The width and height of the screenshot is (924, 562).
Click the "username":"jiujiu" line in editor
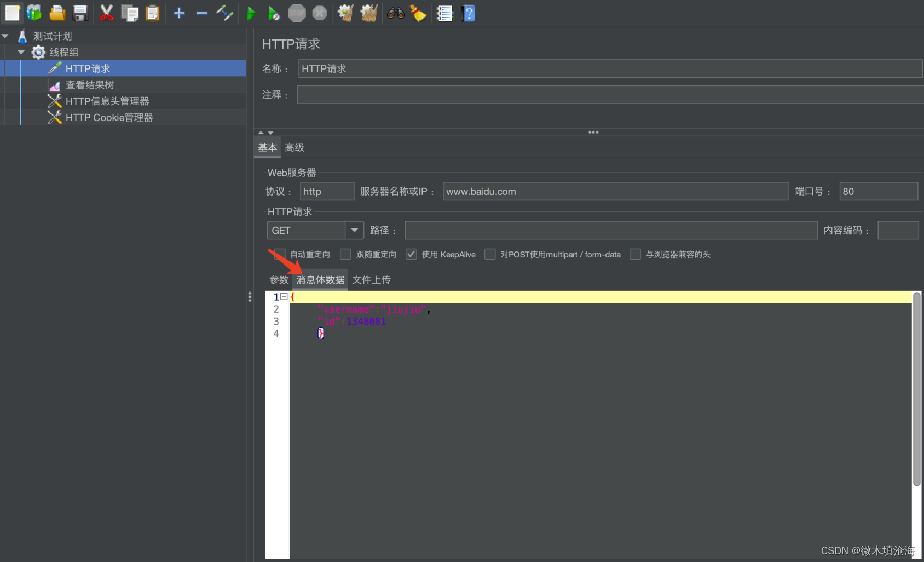click(x=374, y=309)
